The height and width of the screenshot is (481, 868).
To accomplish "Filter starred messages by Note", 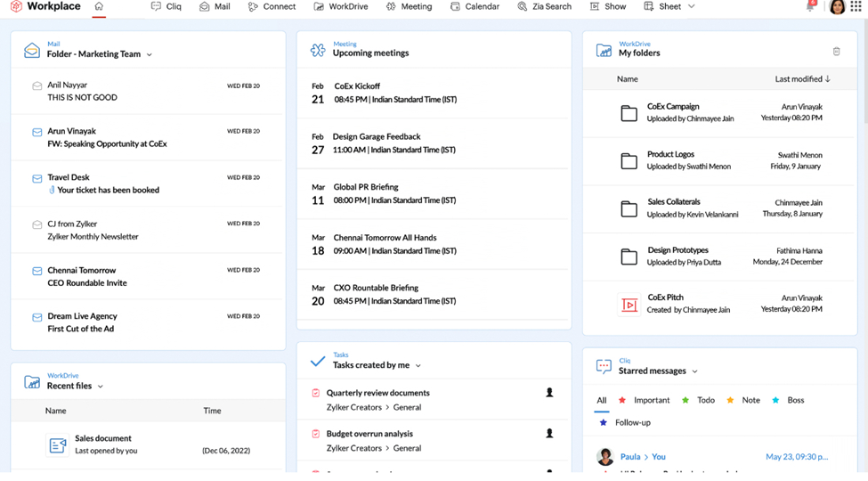I will (x=743, y=400).
